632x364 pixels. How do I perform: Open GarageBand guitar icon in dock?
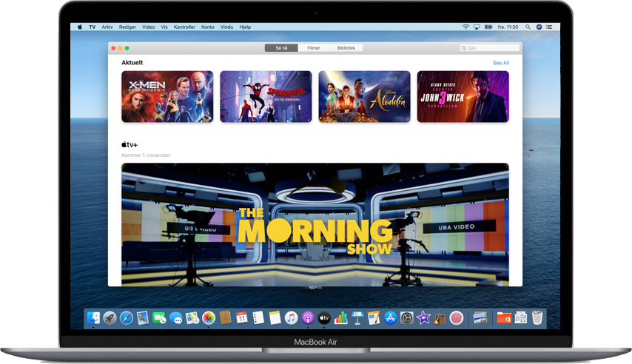coord(440,318)
